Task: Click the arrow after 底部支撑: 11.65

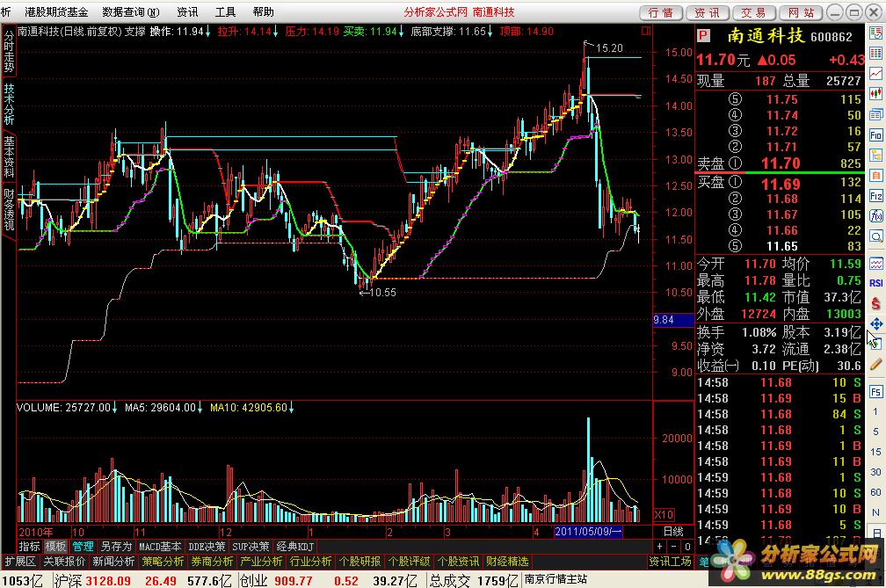Action: (490, 32)
